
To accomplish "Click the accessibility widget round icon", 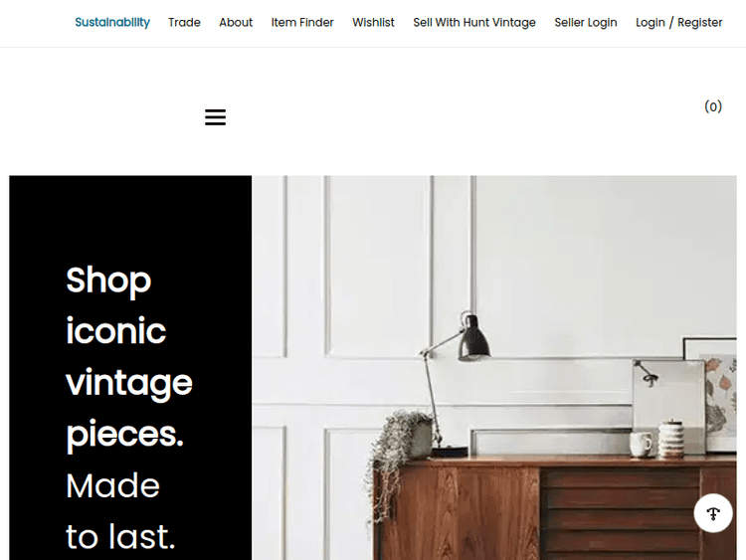I will click(713, 513).
